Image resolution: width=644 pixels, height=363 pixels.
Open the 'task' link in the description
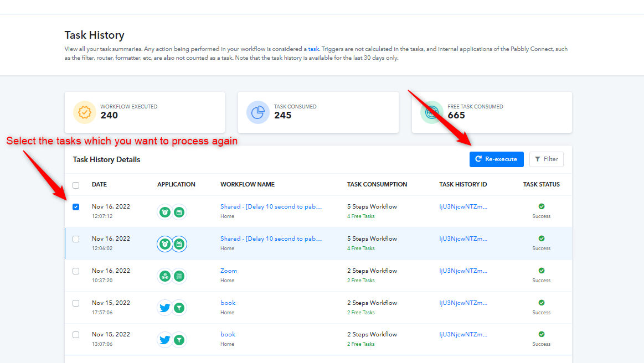pos(313,49)
